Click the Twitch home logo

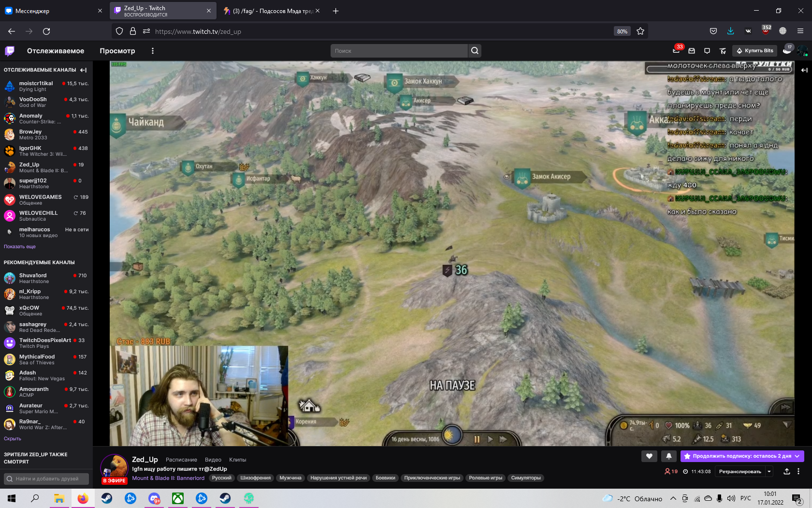click(x=10, y=51)
